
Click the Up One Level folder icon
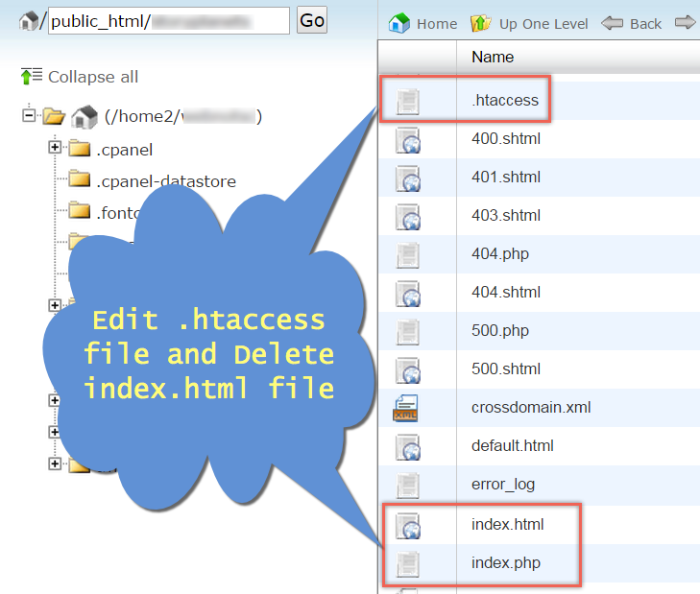pyautogui.click(x=481, y=23)
